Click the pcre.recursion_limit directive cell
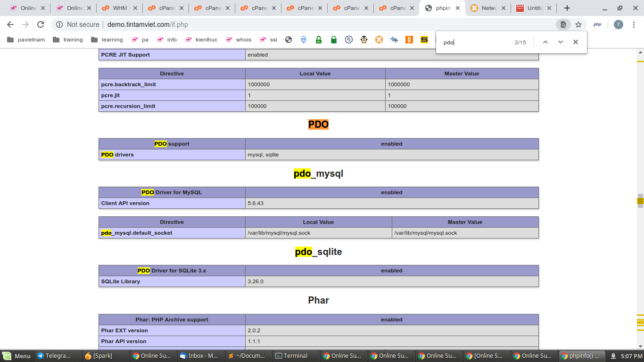The image size is (644, 362). [172, 106]
